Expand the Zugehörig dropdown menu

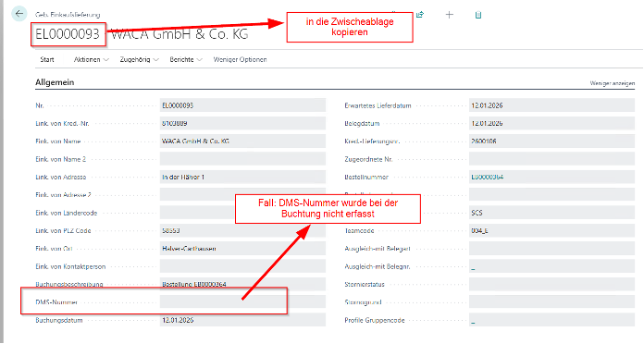pyautogui.click(x=139, y=59)
